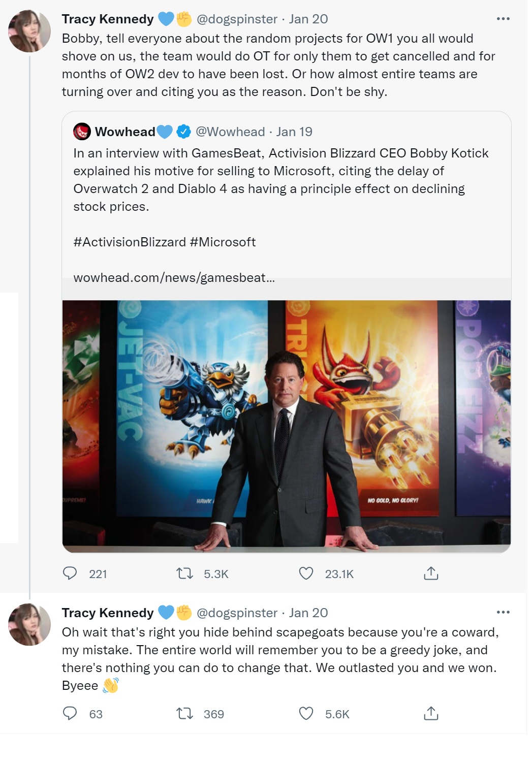532x764 pixels.
Task: Click the @dogspinster handle on first tweet
Action: (x=237, y=19)
